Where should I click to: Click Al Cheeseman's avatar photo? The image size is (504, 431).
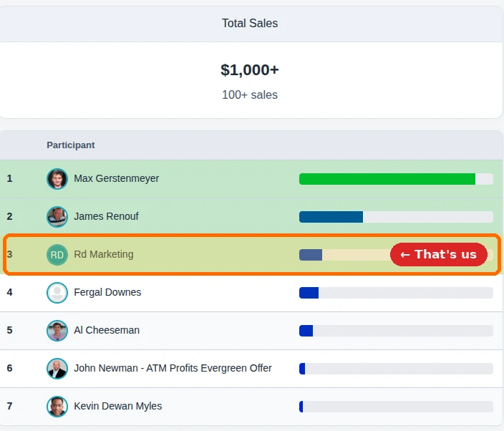(x=57, y=330)
